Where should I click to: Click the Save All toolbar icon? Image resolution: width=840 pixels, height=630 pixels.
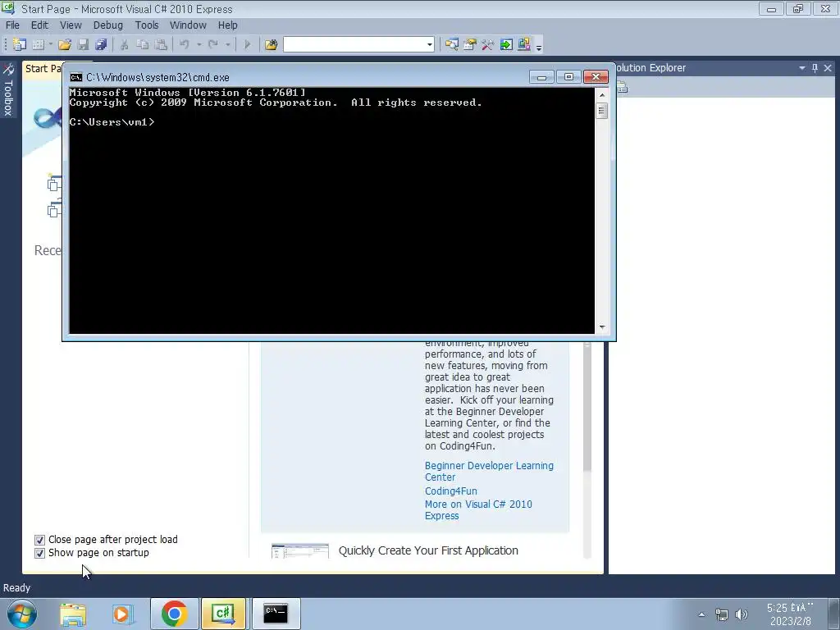101,44
